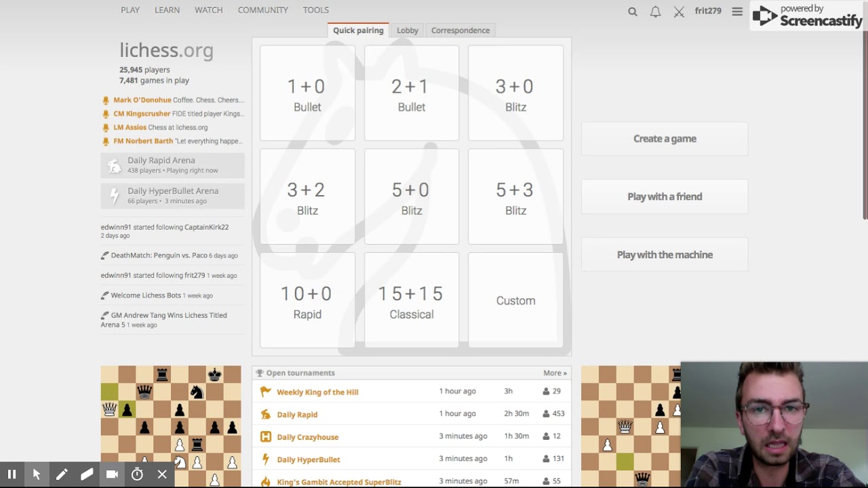The width and height of the screenshot is (868, 488).
Task: Open the hamburger menu icon
Action: [x=737, y=12]
